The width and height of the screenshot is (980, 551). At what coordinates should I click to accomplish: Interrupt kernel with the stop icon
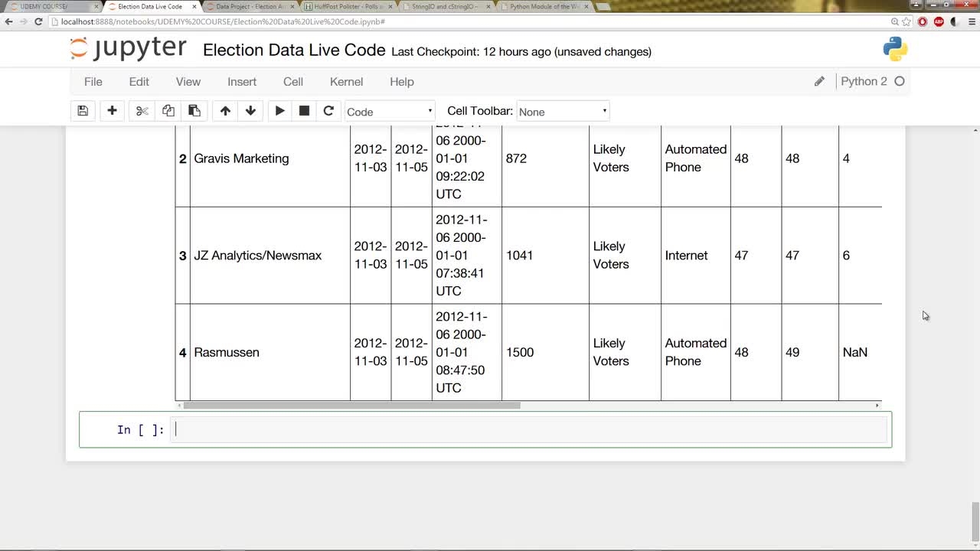[304, 111]
